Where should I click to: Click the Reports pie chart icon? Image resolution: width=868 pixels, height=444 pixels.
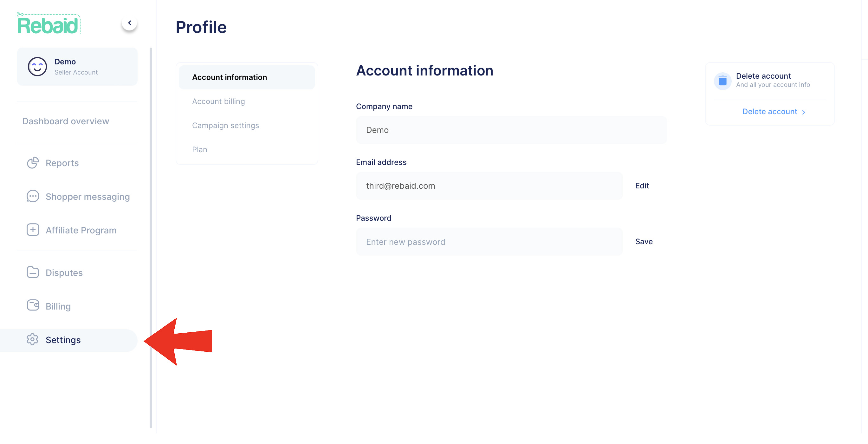point(33,163)
